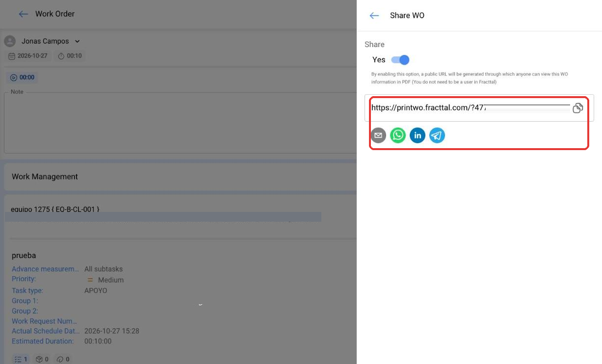Select the 2026-10-27 date chip

coord(28,56)
